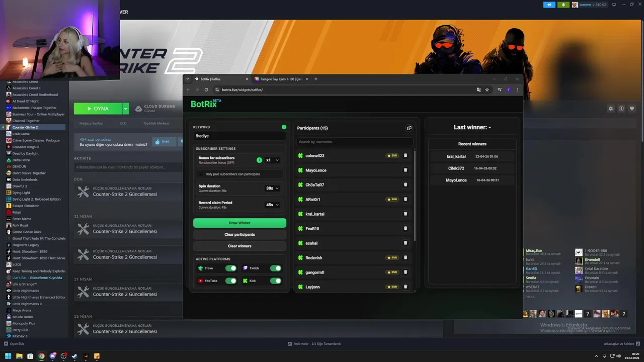644x362 pixels.
Task: Check 'Only paid subscribers can participate'
Action: tap(201, 174)
